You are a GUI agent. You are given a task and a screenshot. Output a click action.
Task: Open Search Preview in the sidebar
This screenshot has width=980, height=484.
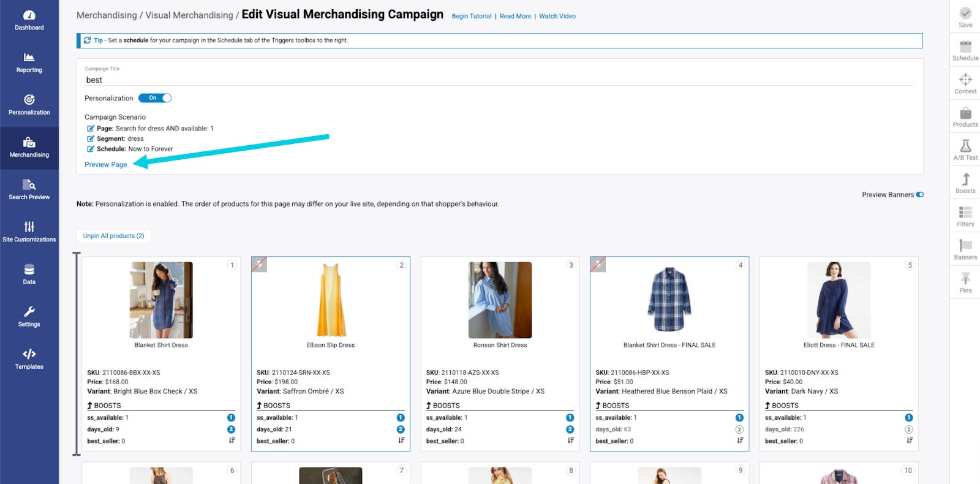tap(29, 190)
